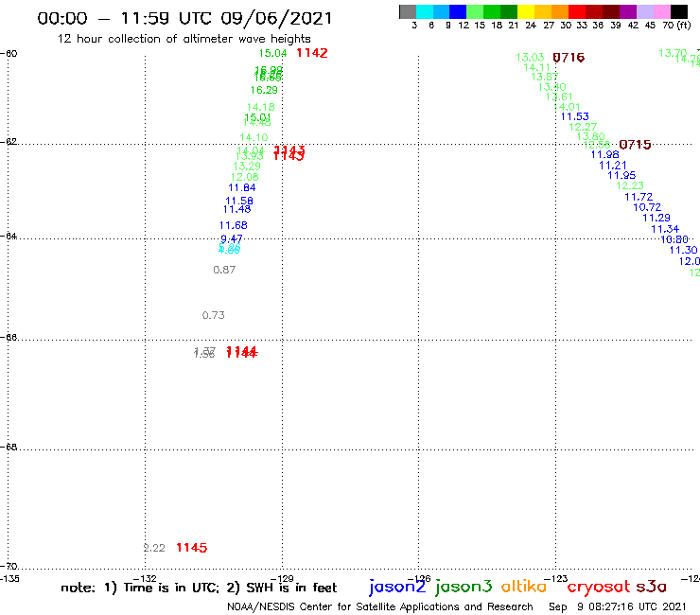Select the wave height value 13.70

point(673,53)
